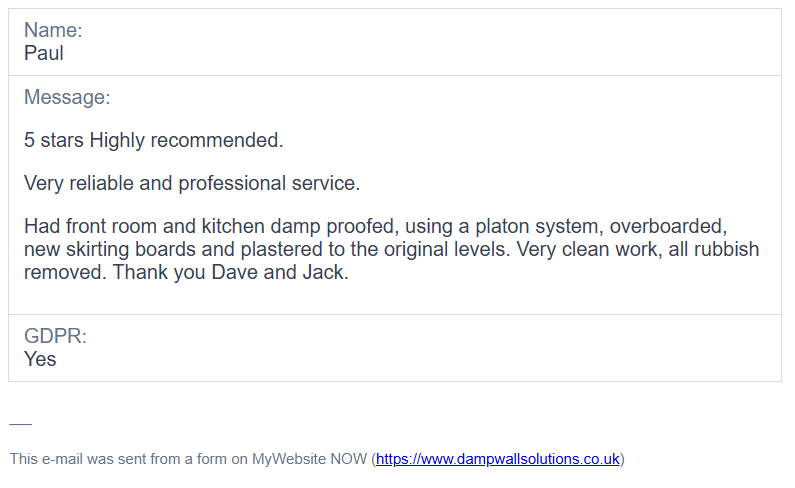The height and width of the screenshot is (488, 795).
Task: Select the name value "Paul"
Action: coord(44,53)
